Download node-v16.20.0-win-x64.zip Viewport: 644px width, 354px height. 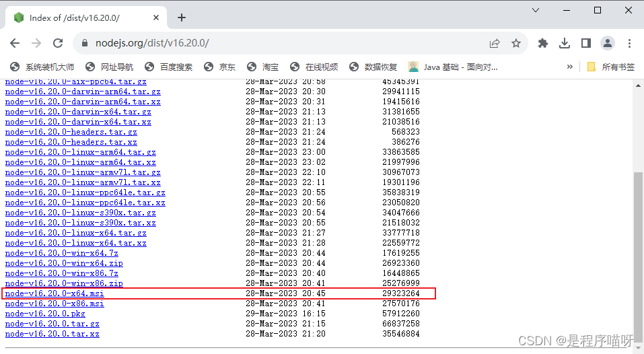[x=64, y=263]
